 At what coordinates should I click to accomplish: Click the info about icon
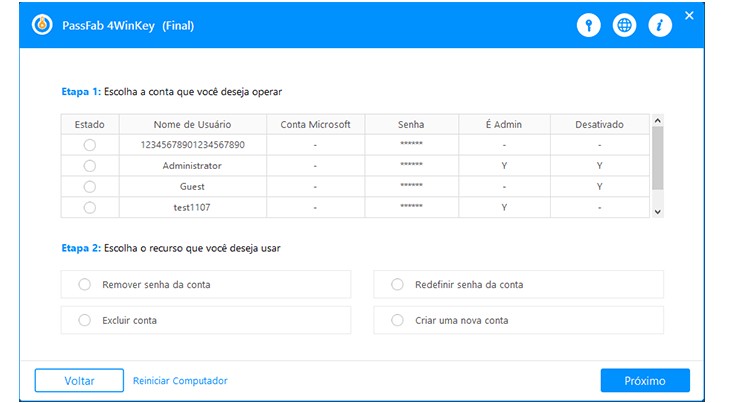pyautogui.click(x=659, y=26)
